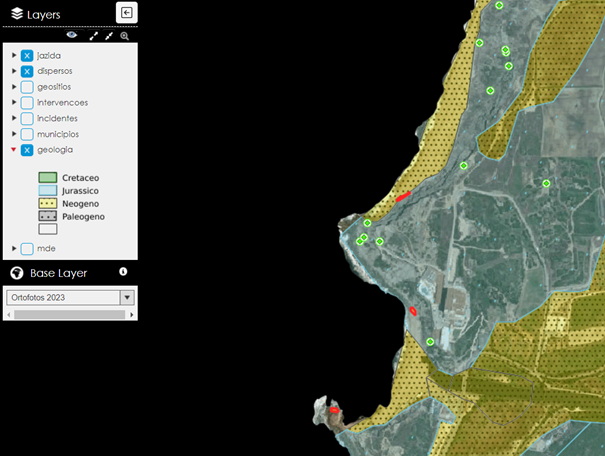Click the base layer scrollbar right arrow
The height and width of the screenshot is (456, 605).
132,315
